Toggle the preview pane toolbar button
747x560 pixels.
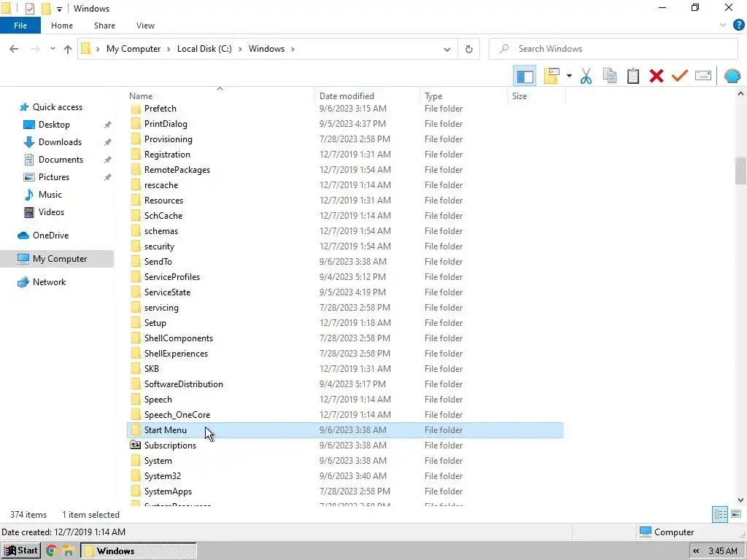(x=525, y=76)
